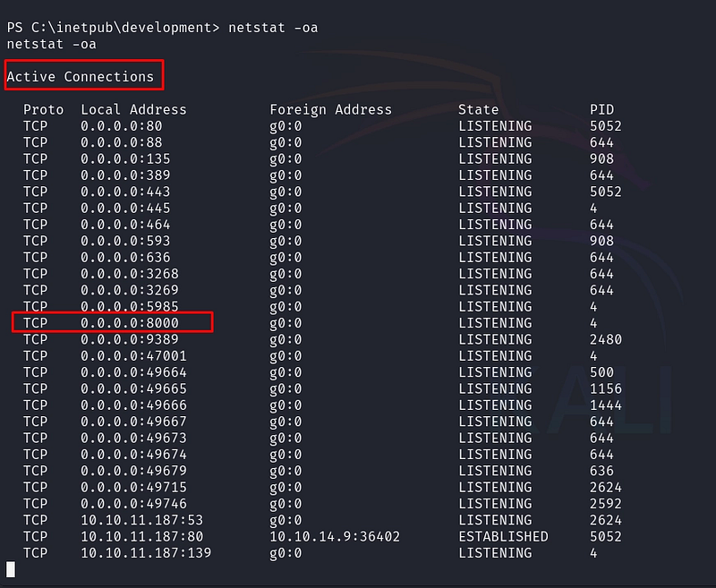Click the 'Proto' column header
The height and width of the screenshot is (588, 716).
coord(43,109)
